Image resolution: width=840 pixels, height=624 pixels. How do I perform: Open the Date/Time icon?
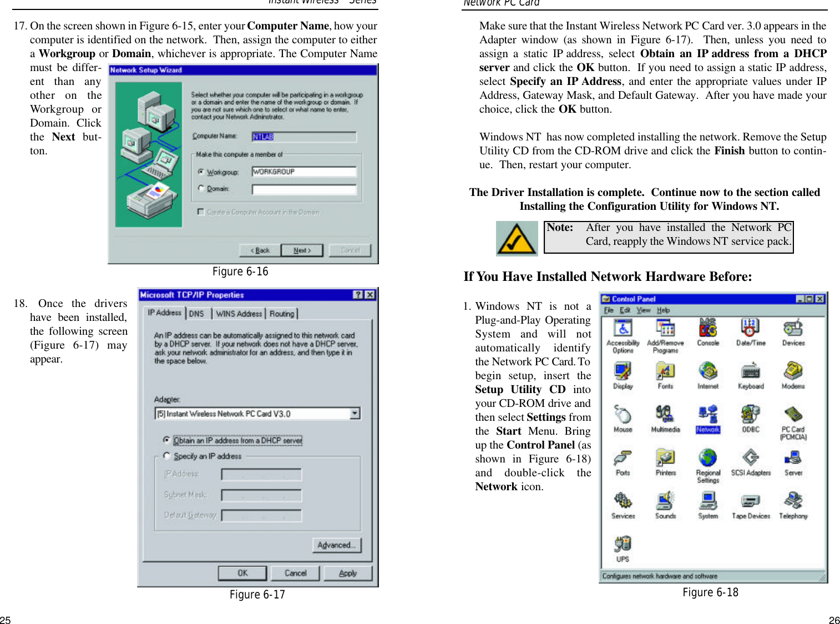pyautogui.click(x=750, y=333)
